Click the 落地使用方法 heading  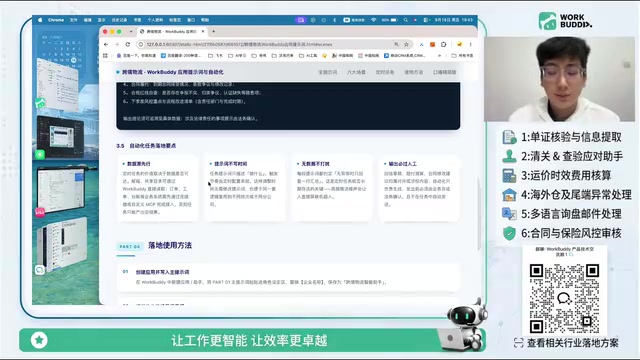(x=170, y=245)
